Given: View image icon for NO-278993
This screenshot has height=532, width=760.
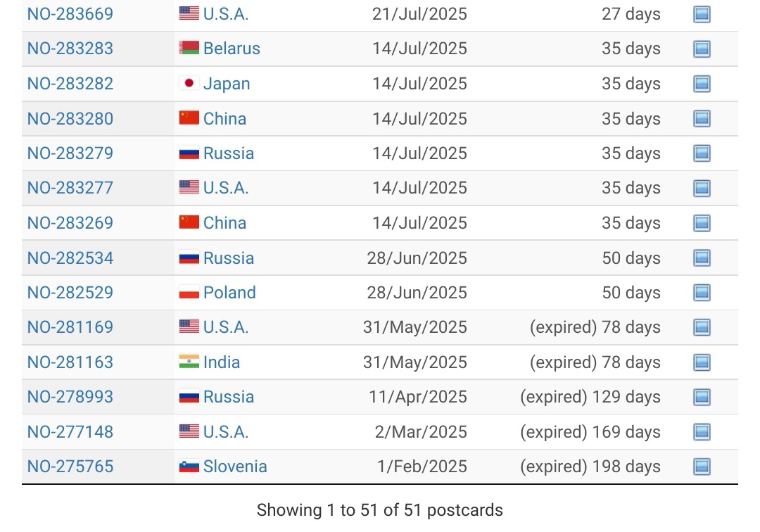Looking at the screenshot, I should [702, 398].
